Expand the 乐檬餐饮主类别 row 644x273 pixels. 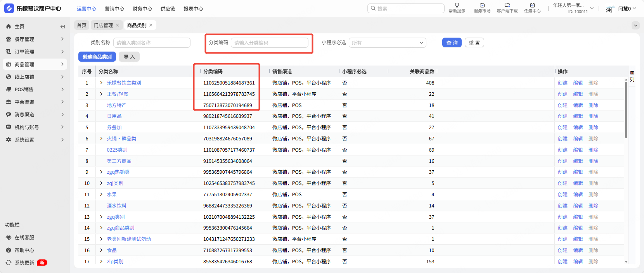[x=101, y=83]
